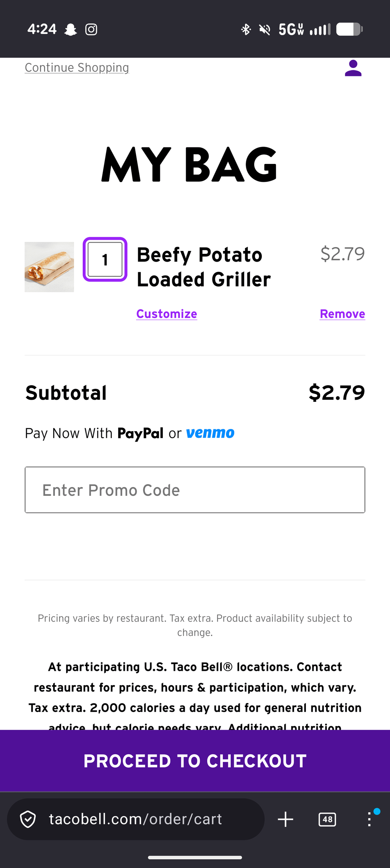390x868 pixels.
Task: Tap the griller product thumbnail image
Action: pos(49,267)
